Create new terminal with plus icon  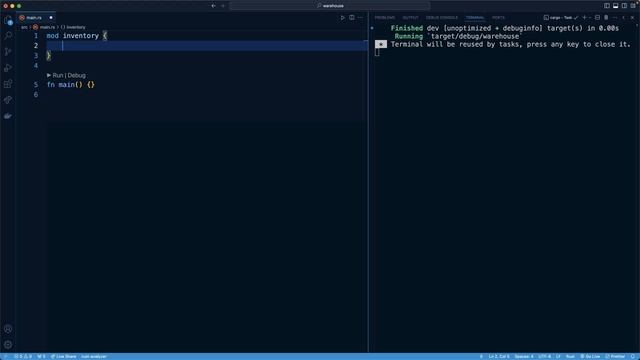(x=584, y=18)
